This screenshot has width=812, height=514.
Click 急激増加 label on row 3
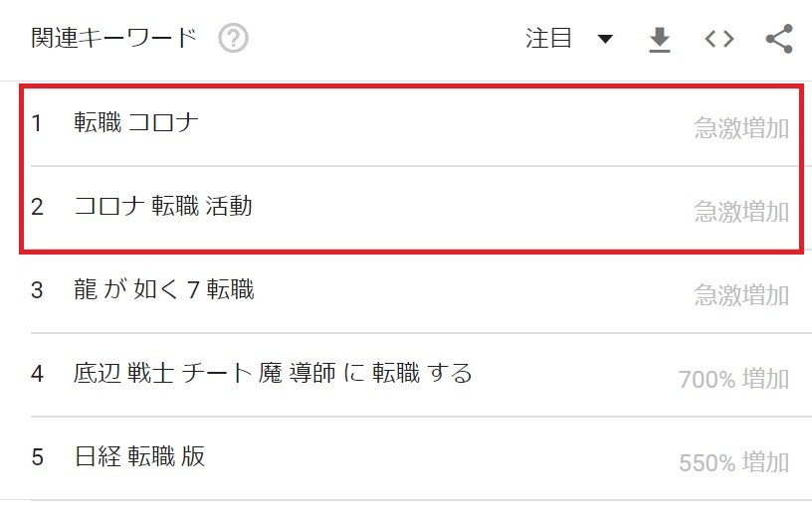(741, 295)
